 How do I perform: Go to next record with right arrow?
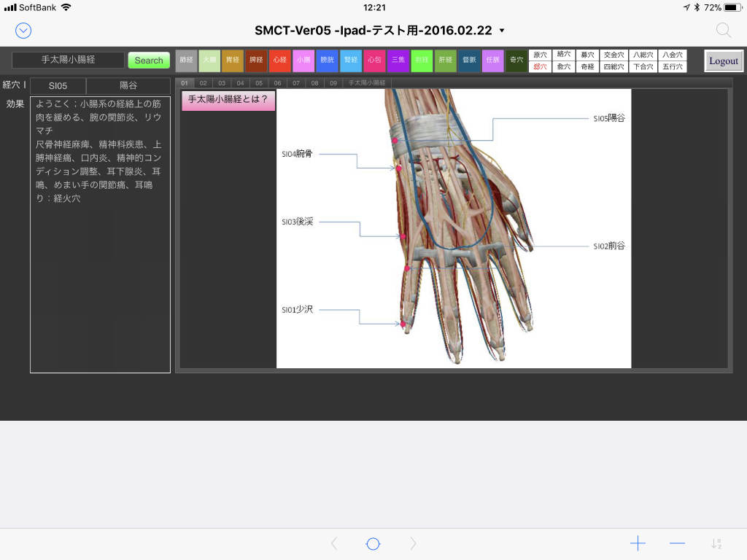[413, 543]
